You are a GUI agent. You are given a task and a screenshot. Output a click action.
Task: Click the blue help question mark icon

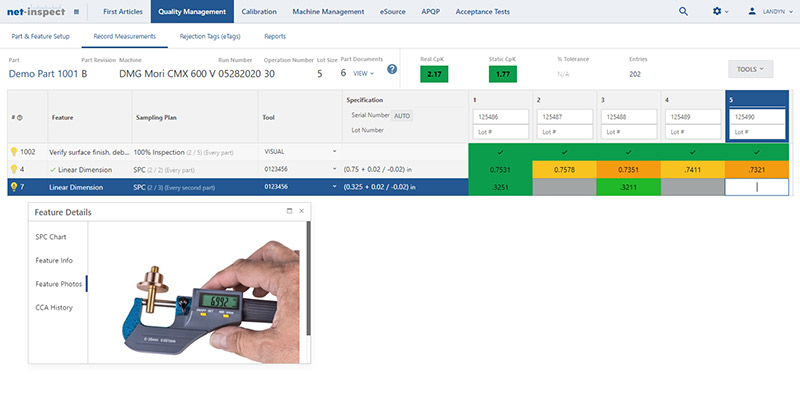tap(392, 69)
